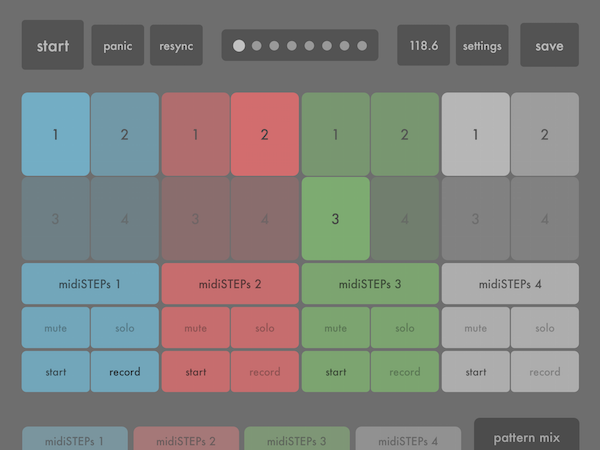Mute the midiSTEPs 2 red track
The width and height of the screenshot is (600, 450).
coord(196,328)
